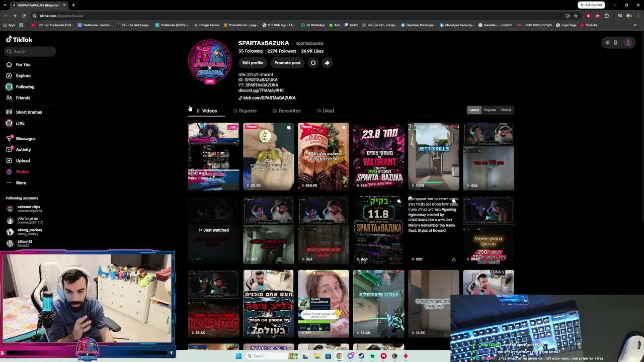Click the Ask Gemini button
The height and width of the screenshot is (362, 644).
tap(591, 5)
